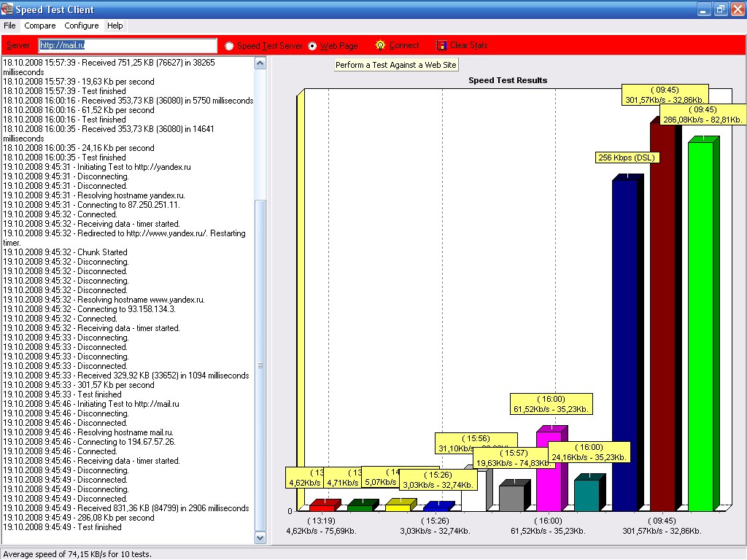This screenshot has width=747, height=560.
Task: Open the Help menu
Action: (x=115, y=26)
